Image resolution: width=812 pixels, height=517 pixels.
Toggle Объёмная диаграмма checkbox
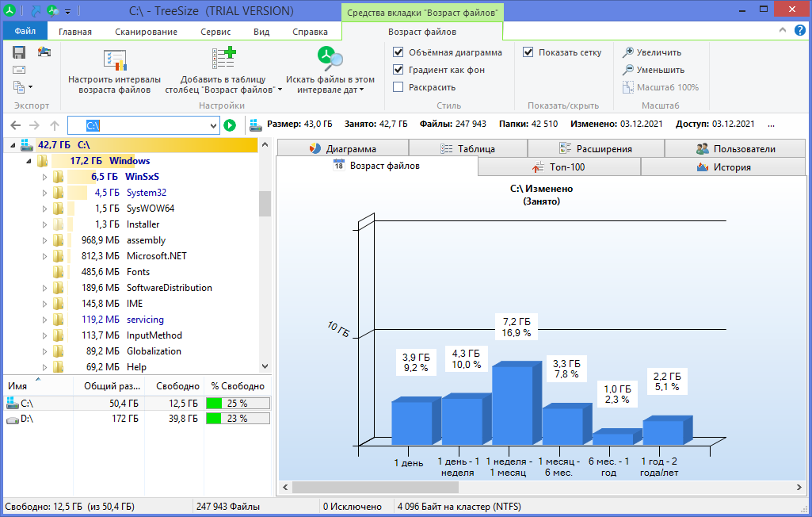pyautogui.click(x=398, y=52)
